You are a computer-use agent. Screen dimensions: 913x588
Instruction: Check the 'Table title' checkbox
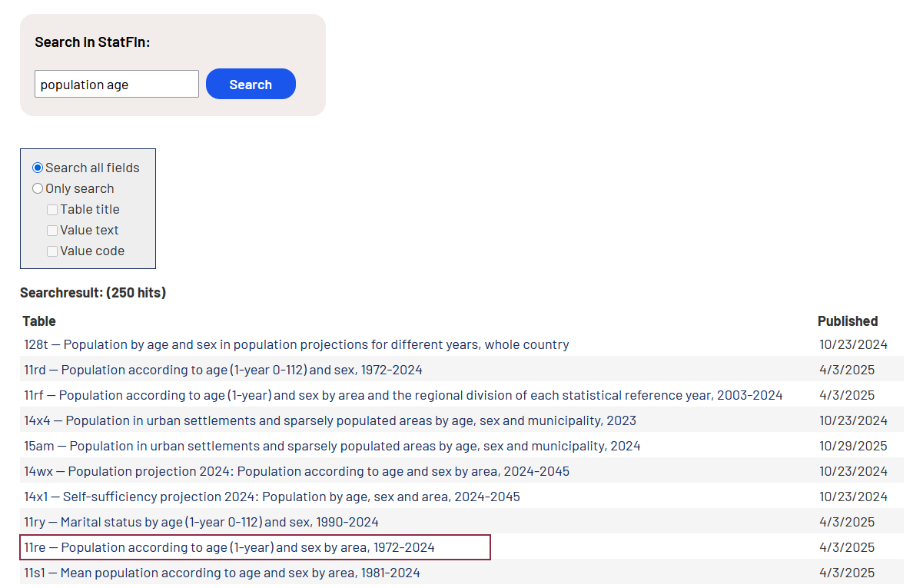[52, 209]
